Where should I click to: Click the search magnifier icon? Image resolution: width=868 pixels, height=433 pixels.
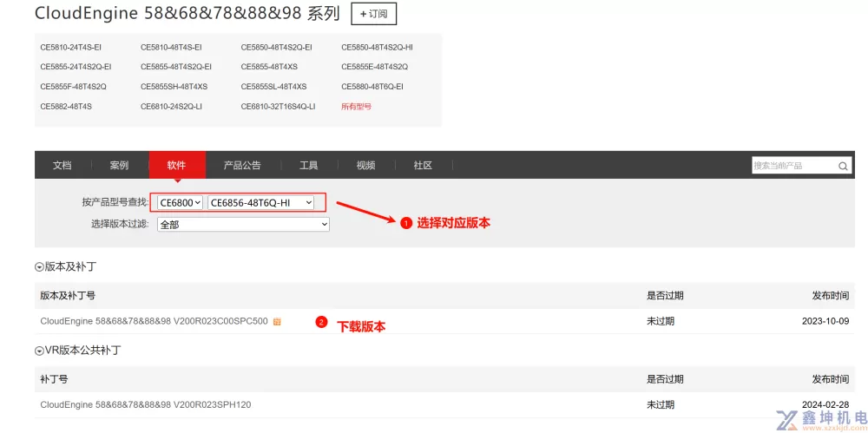pyautogui.click(x=843, y=166)
